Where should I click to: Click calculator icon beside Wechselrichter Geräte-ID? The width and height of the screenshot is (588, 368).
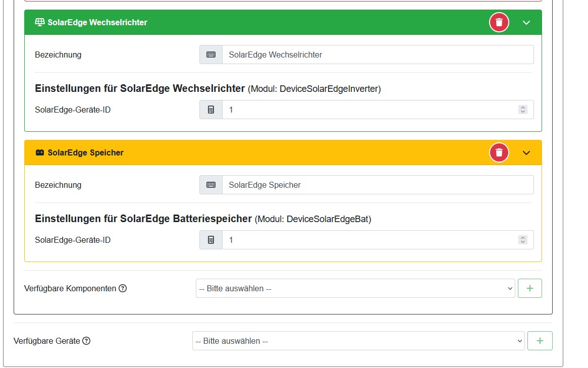click(211, 110)
